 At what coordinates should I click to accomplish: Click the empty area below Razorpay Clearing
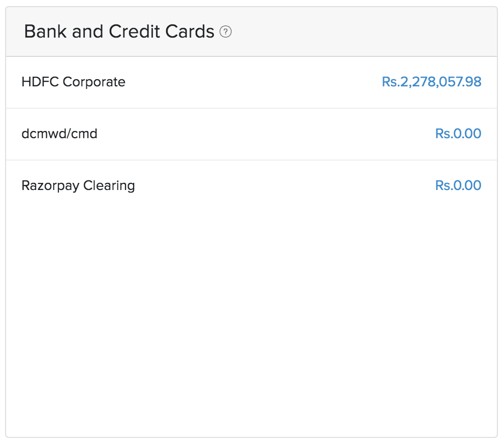251,285
